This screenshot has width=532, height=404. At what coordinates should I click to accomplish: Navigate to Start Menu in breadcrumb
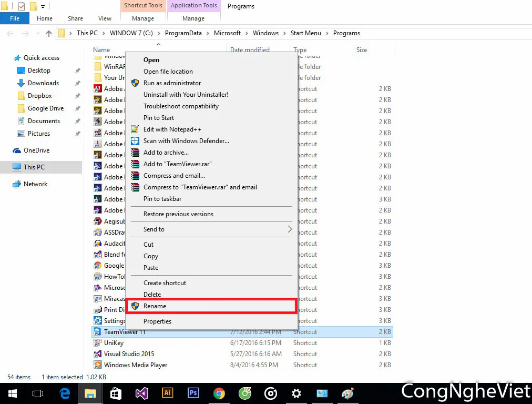coord(306,33)
